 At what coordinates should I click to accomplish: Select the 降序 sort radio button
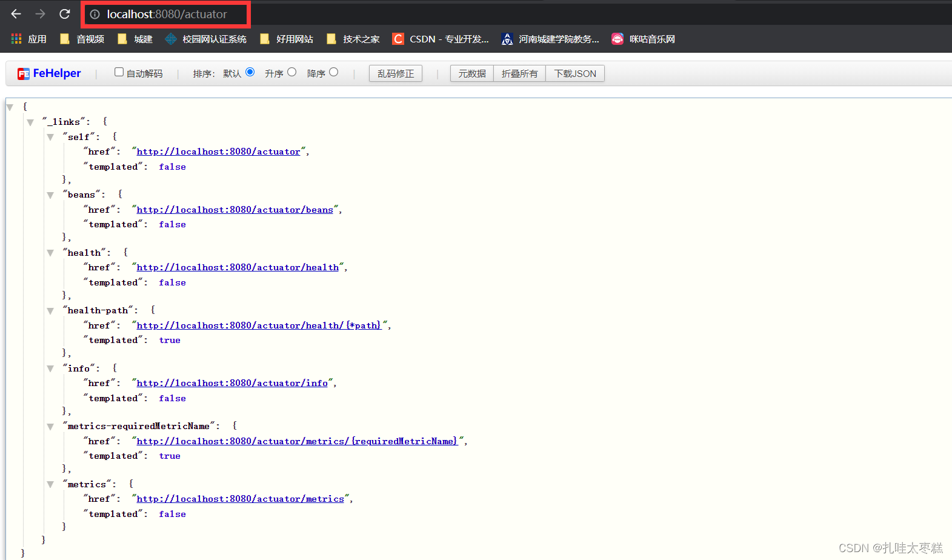tap(333, 72)
